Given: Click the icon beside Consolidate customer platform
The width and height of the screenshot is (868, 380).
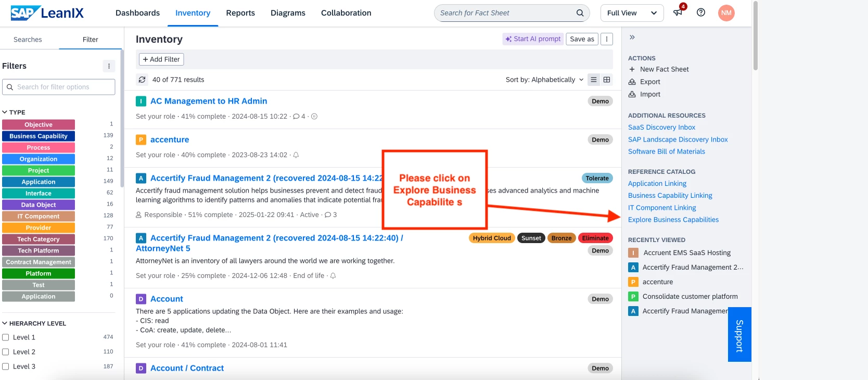Looking at the screenshot, I should pos(633,297).
